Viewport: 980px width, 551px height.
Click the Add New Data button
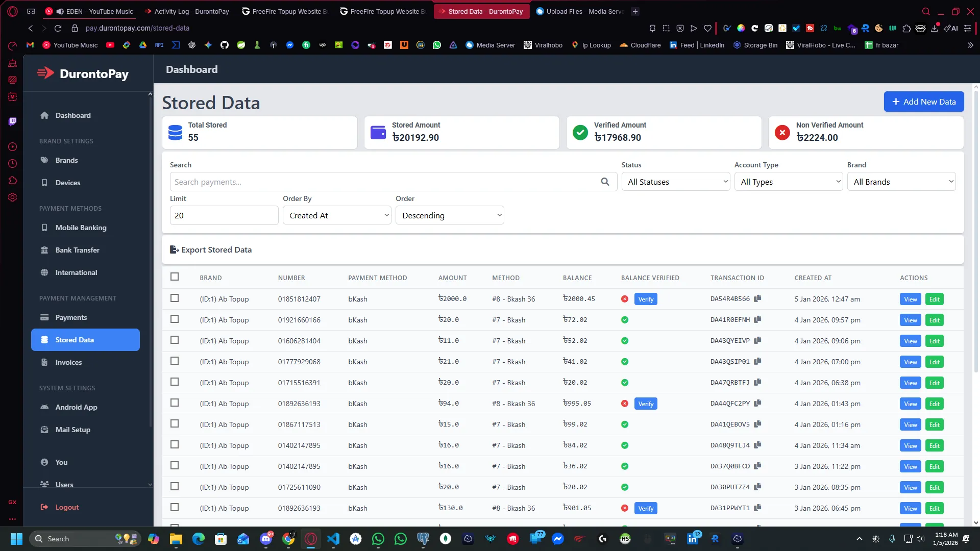pos(923,102)
